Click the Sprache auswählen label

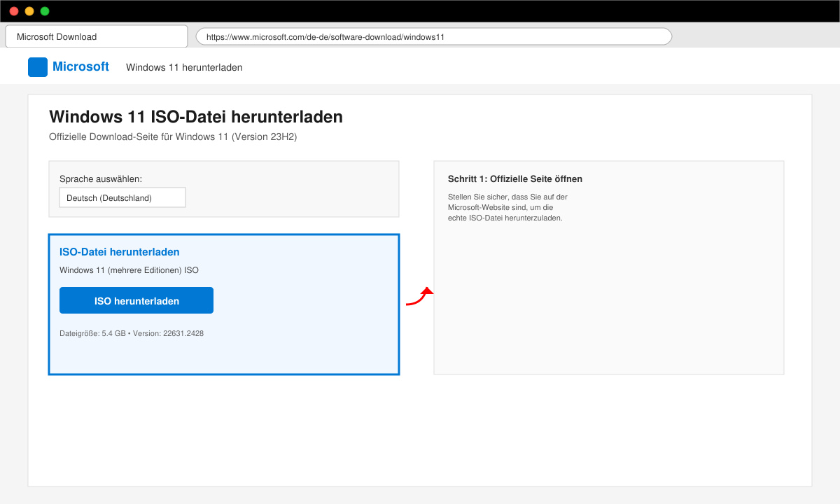[x=101, y=179]
